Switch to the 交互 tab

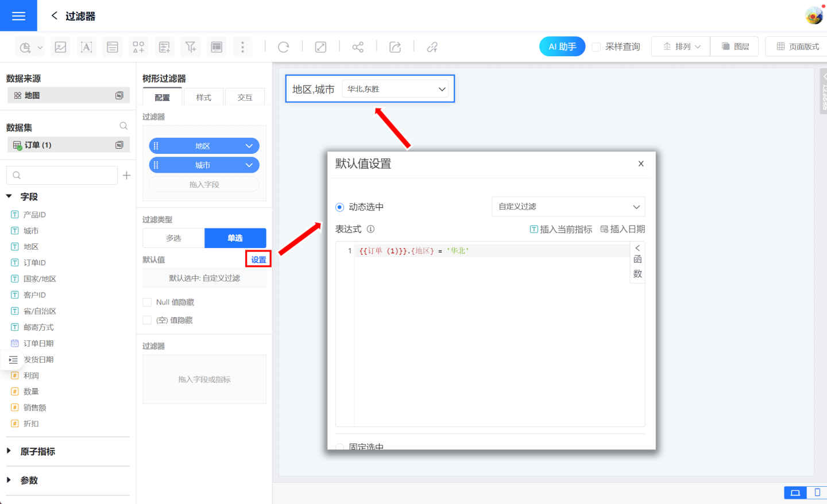pyautogui.click(x=245, y=98)
